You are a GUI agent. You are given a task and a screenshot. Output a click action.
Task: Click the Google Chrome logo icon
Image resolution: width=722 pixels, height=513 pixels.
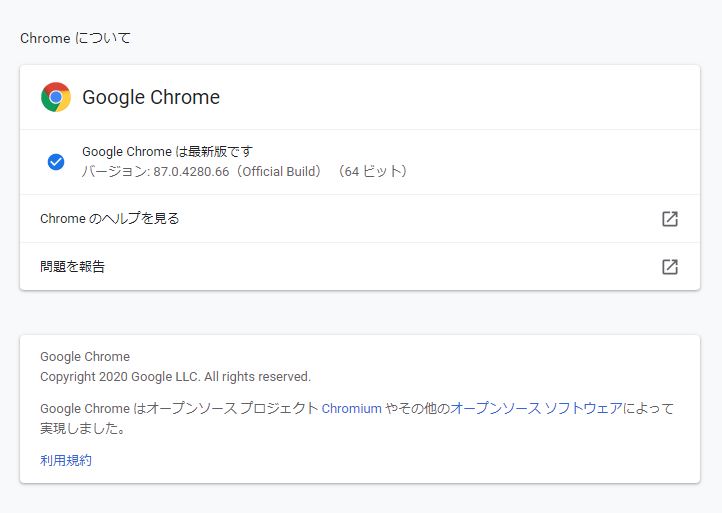coord(56,97)
